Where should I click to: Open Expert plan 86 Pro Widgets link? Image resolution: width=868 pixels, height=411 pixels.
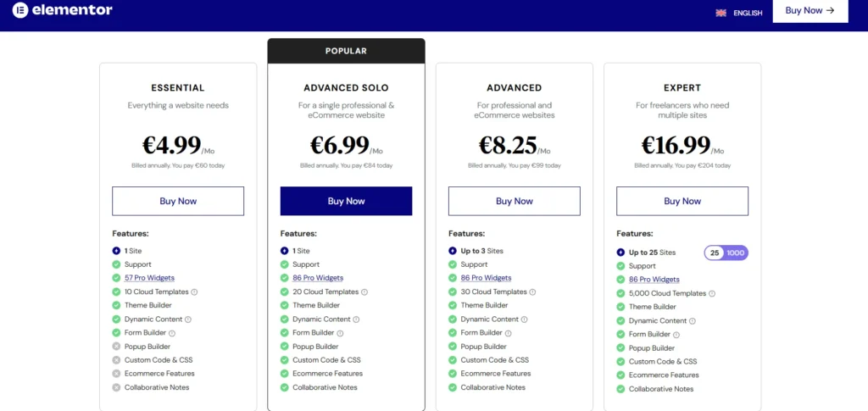(x=654, y=280)
